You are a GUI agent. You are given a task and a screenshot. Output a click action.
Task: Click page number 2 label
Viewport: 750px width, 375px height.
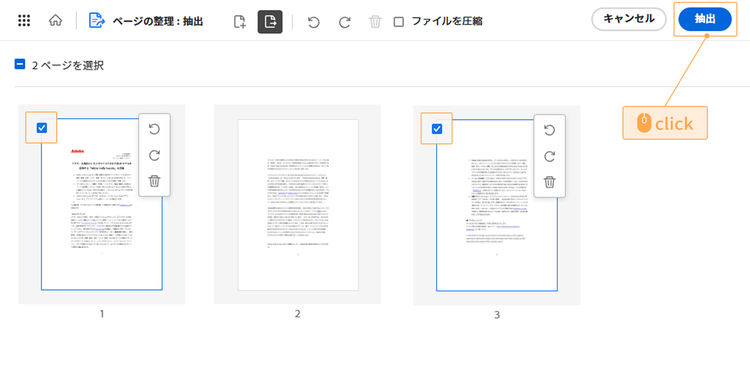pos(298,314)
